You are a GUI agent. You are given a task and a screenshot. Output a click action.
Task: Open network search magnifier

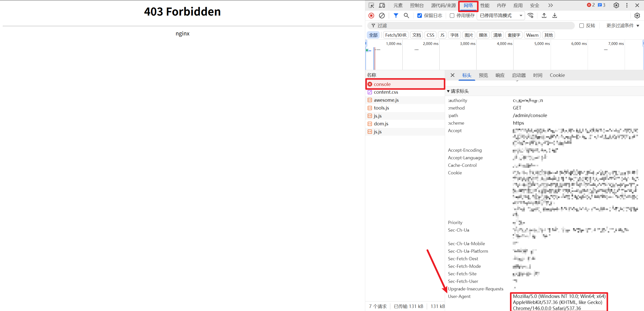(406, 16)
